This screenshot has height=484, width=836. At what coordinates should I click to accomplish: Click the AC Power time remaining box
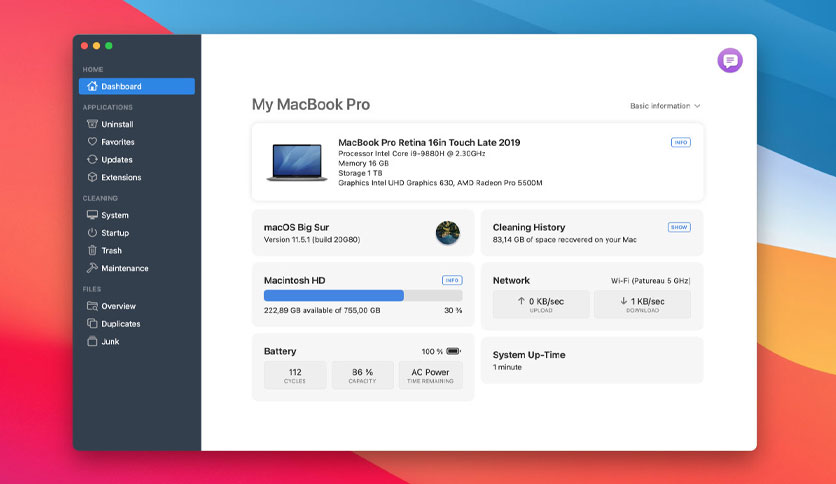430,375
